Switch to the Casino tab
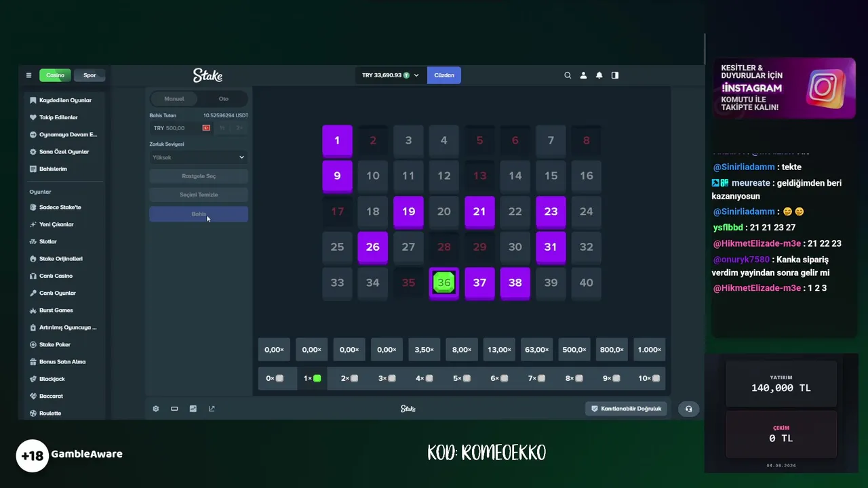 coord(55,75)
